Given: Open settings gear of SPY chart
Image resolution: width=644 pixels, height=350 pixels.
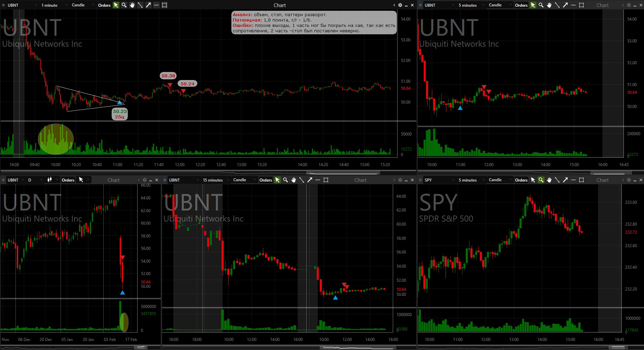Looking at the screenshot, I should coord(629,180).
